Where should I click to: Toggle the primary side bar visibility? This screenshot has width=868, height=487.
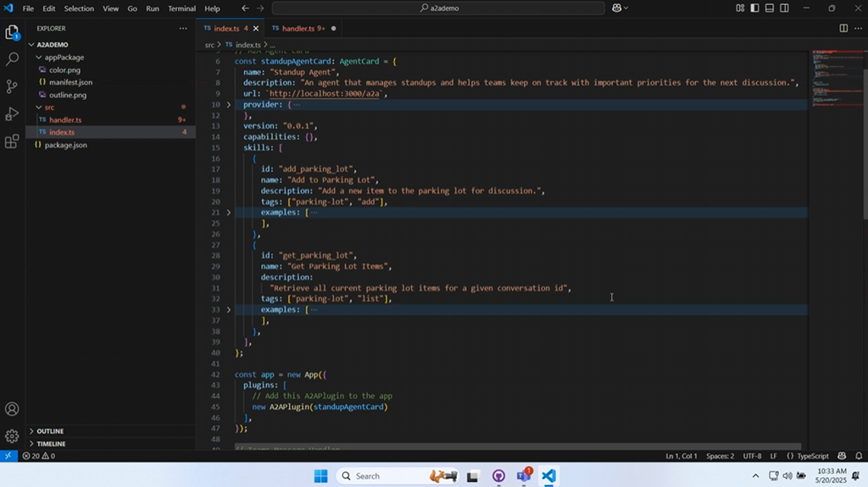coord(754,8)
